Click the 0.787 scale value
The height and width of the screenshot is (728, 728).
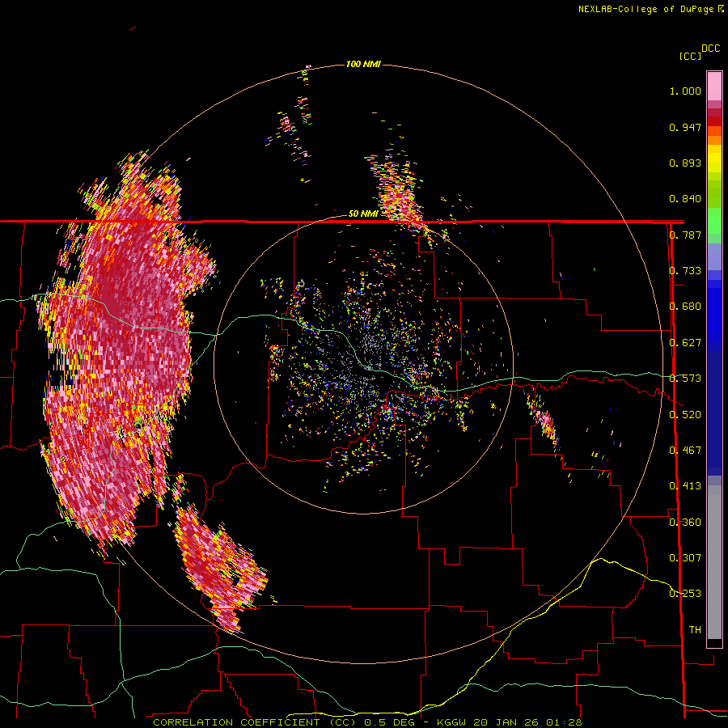(685, 235)
